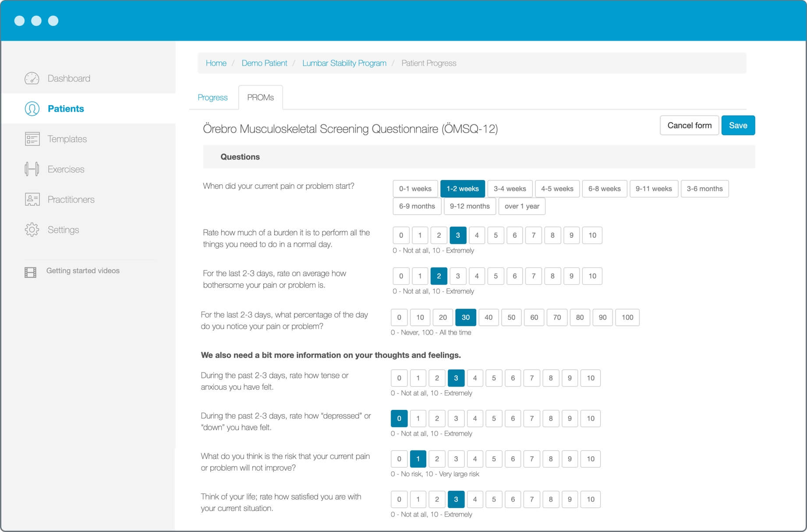Choose 'over 1 year' pain duration
The width and height of the screenshot is (807, 532).
point(521,206)
